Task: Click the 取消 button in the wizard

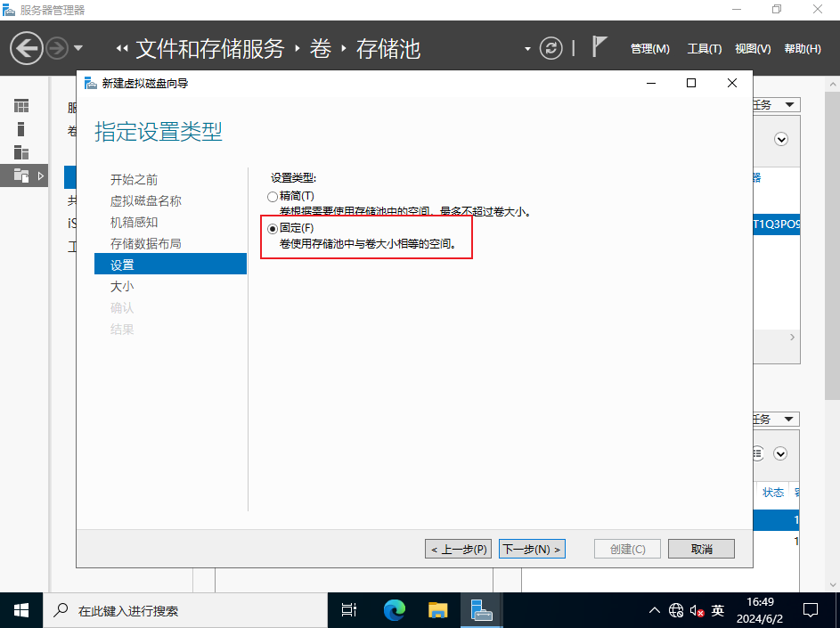Action: pos(701,549)
